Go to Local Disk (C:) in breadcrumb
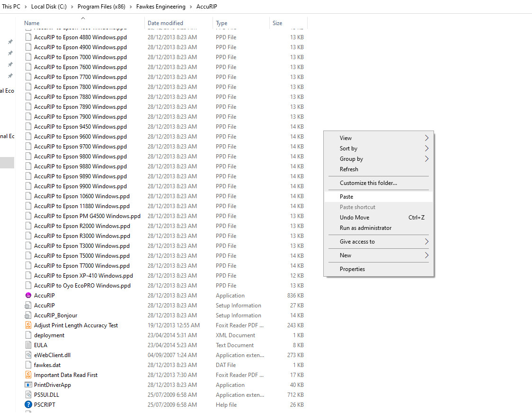The image size is (532, 420). (x=49, y=7)
